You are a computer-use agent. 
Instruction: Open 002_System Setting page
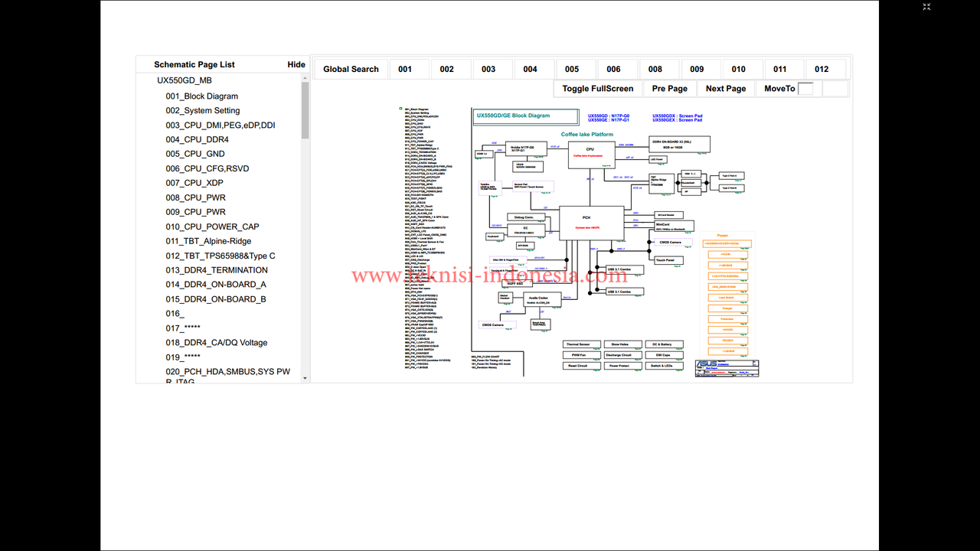pyautogui.click(x=203, y=111)
